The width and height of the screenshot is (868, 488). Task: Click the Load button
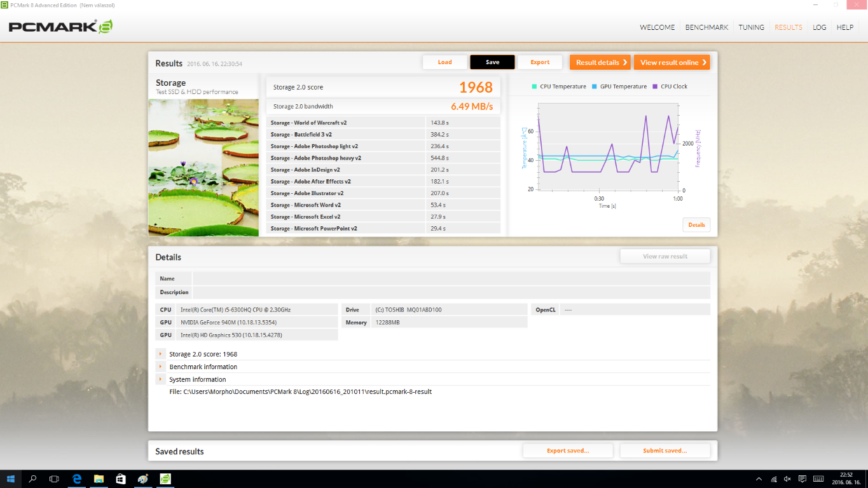pyautogui.click(x=444, y=62)
